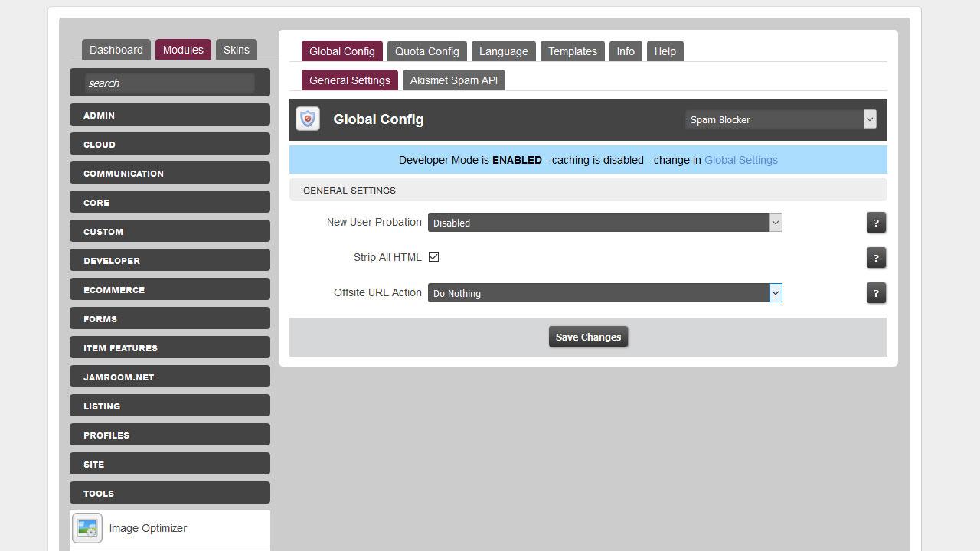The height and width of the screenshot is (551, 980).
Task: Expand the ADMIN module category
Action: (170, 115)
